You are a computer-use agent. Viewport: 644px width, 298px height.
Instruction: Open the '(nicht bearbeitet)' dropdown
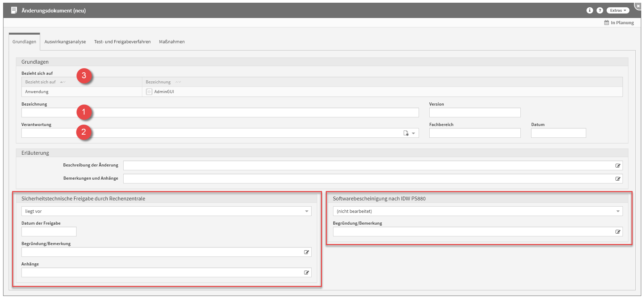click(x=477, y=211)
